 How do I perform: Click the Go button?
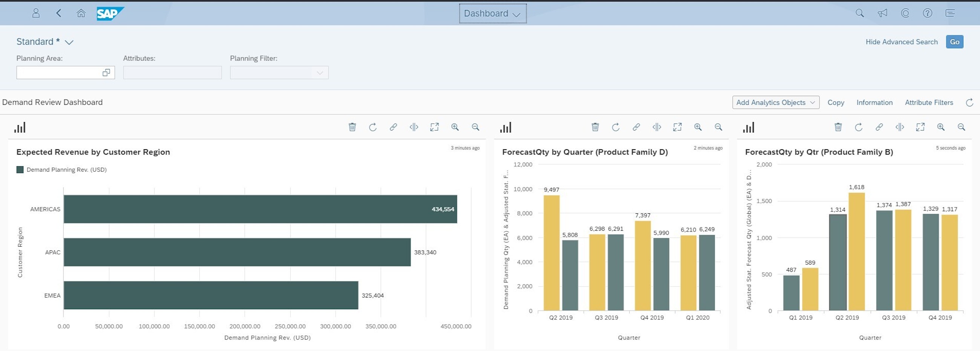point(954,41)
